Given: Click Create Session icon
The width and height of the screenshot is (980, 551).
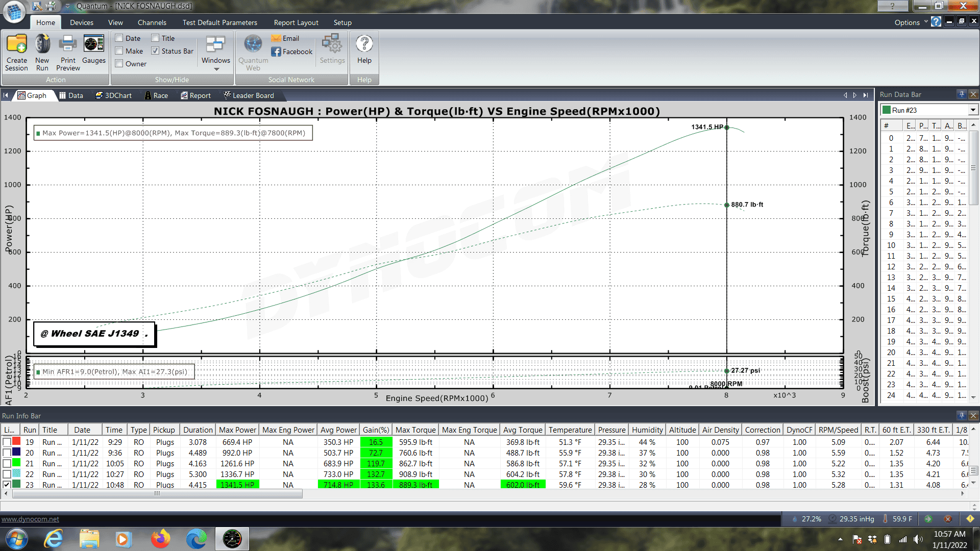Looking at the screenshot, I should tap(16, 52).
